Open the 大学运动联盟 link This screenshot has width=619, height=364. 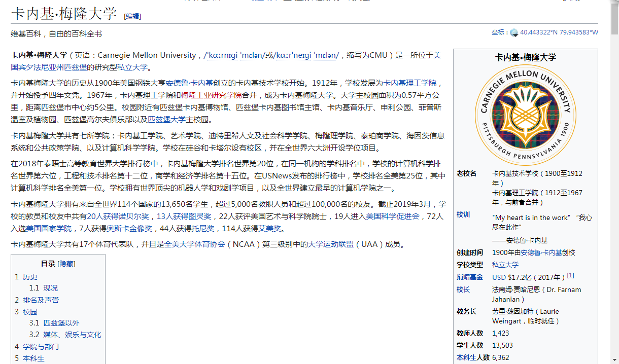332,244
